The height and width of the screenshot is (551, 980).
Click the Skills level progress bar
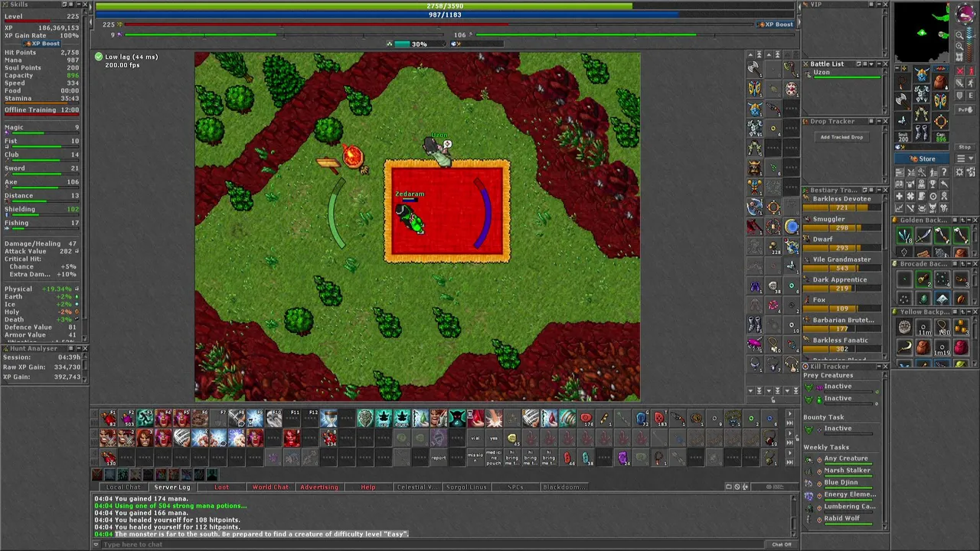point(41,22)
